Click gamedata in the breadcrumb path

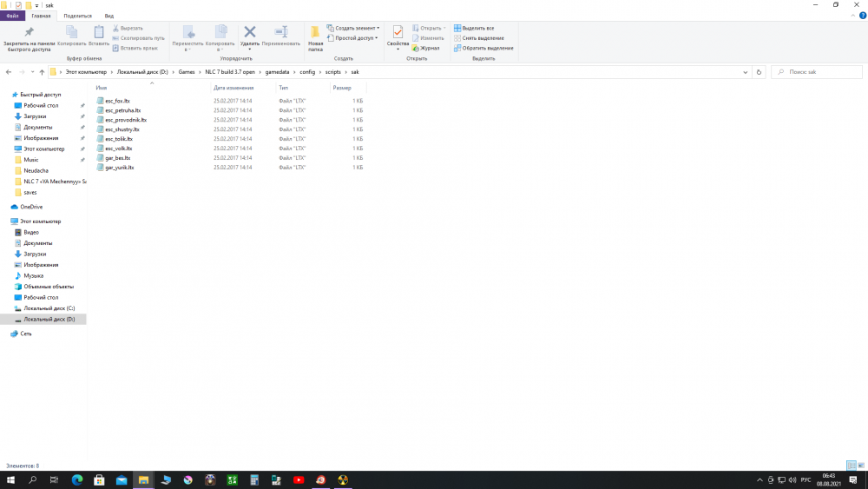point(273,72)
